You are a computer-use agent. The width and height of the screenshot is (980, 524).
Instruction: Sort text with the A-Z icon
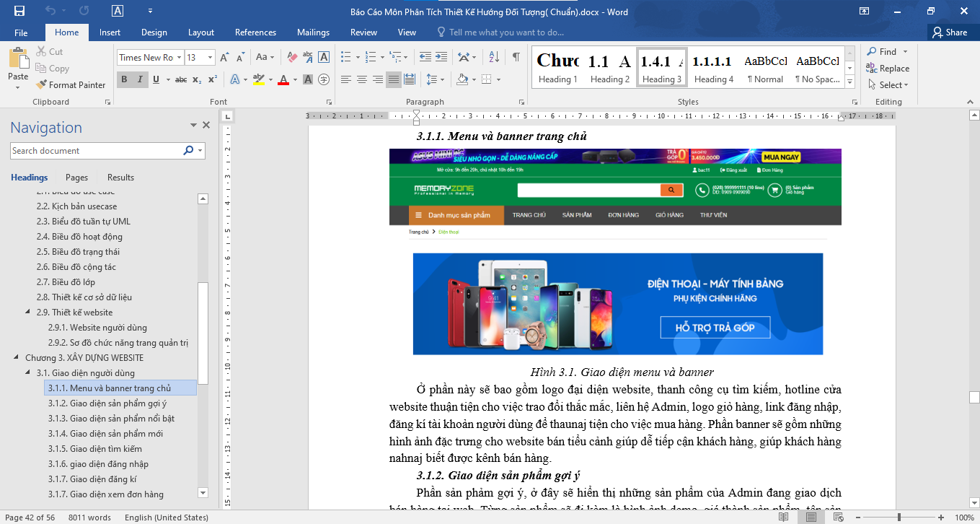tap(494, 58)
